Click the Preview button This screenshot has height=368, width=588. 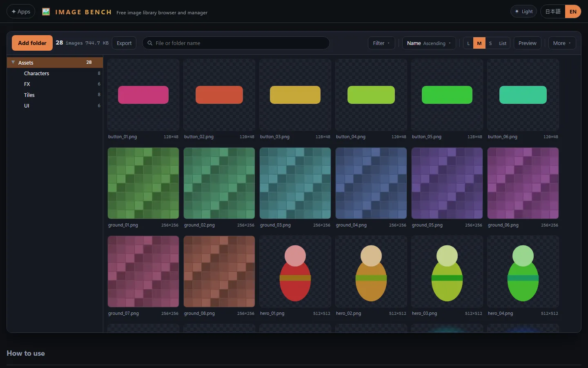coord(528,43)
